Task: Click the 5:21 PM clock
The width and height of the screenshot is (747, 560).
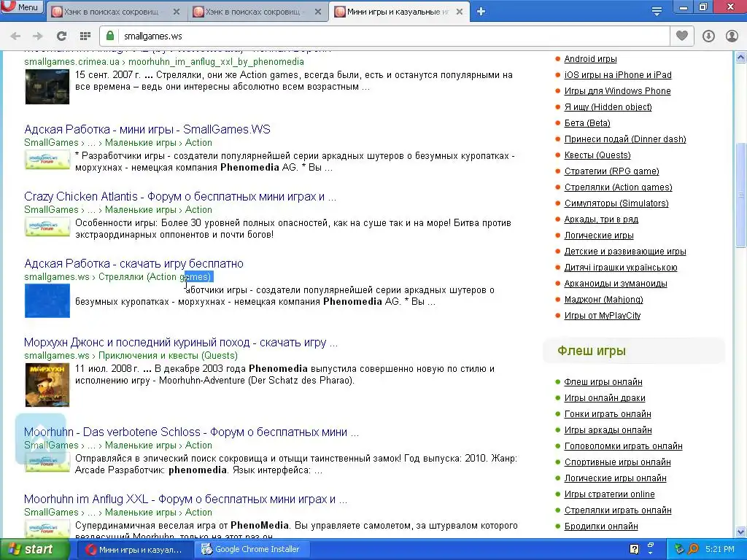Action: [720, 550]
